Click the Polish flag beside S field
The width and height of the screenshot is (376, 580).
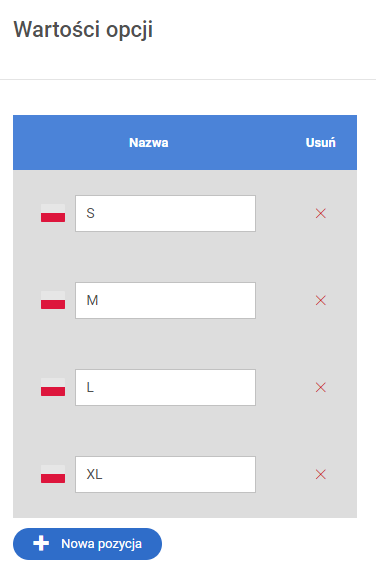pyautogui.click(x=53, y=213)
